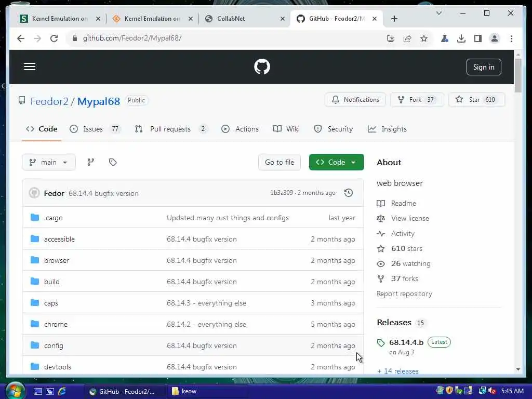Open the Security tab
The image size is (532, 399).
pos(333,129)
